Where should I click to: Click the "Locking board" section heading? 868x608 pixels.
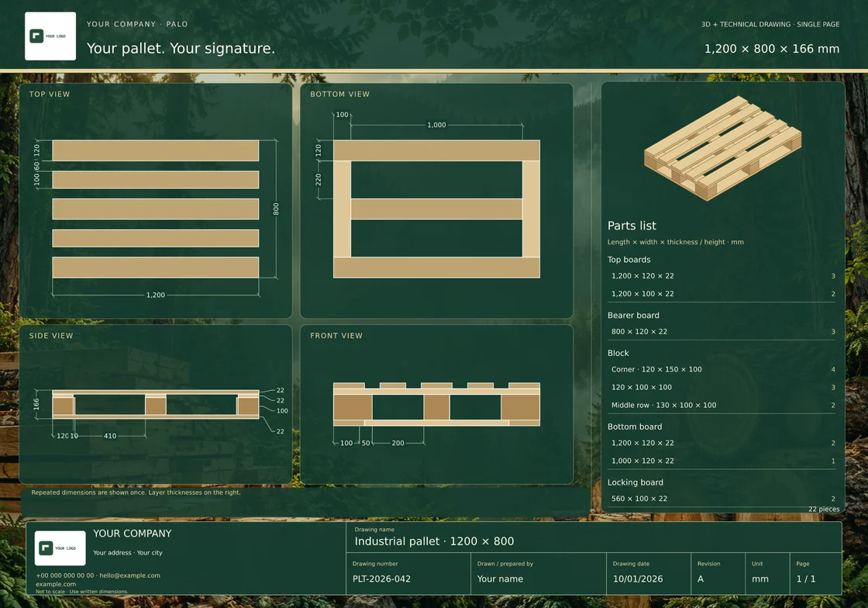pyautogui.click(x=635, y=482)
